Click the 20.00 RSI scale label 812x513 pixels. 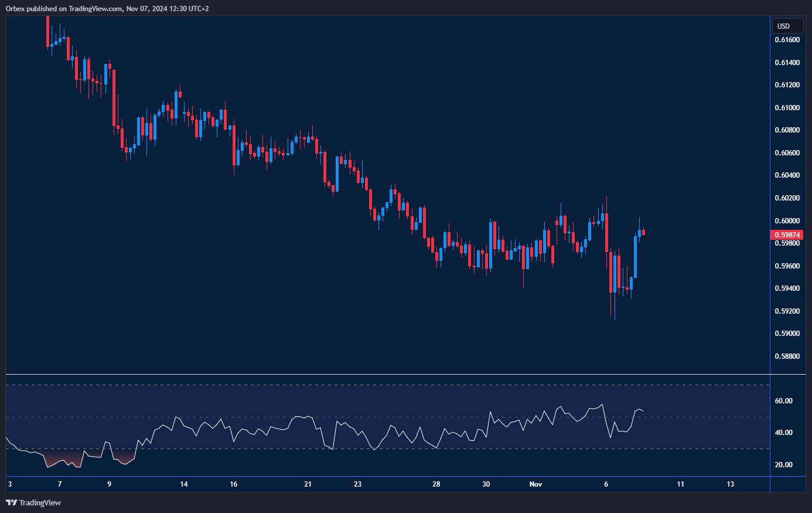pyautogui.click(x=783, y=465)
